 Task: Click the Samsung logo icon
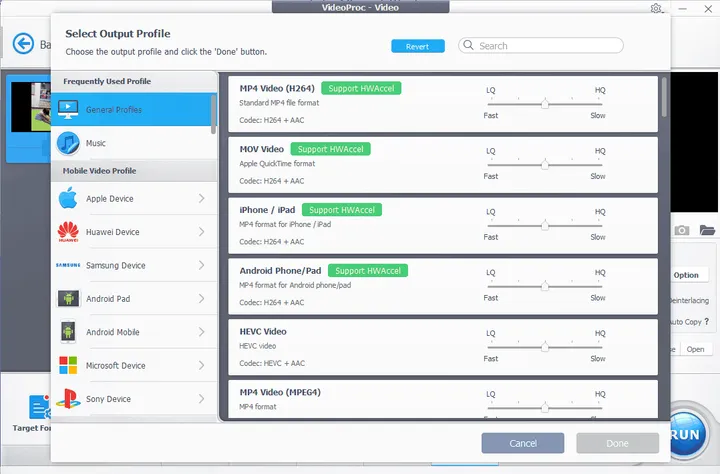pyautogui.click(x=68, y=265)
